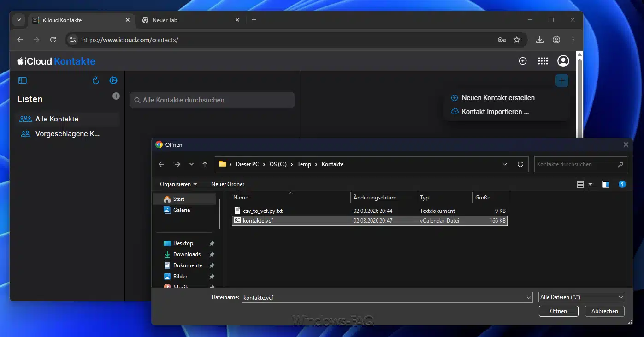This screenshot has width=644, height=337.
Task: Open the iCloud apps grid launcher
Action: (543, 61)
